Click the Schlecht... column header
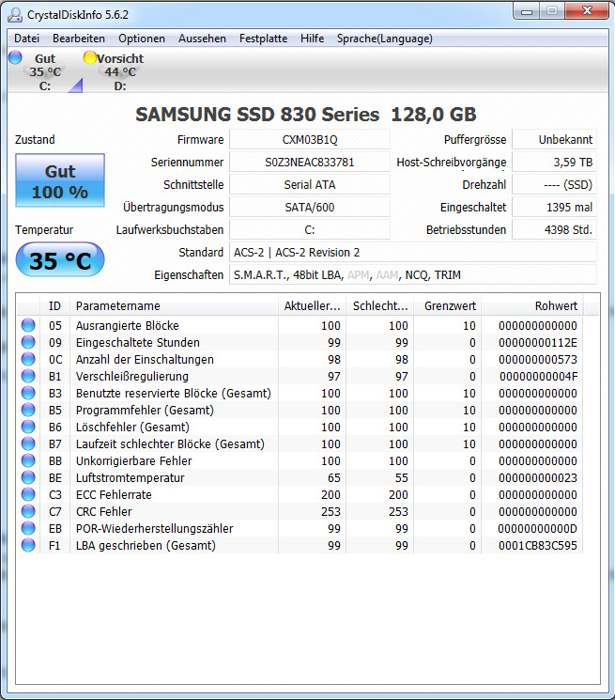The image size is (615, 700). (x=380, y=306)
